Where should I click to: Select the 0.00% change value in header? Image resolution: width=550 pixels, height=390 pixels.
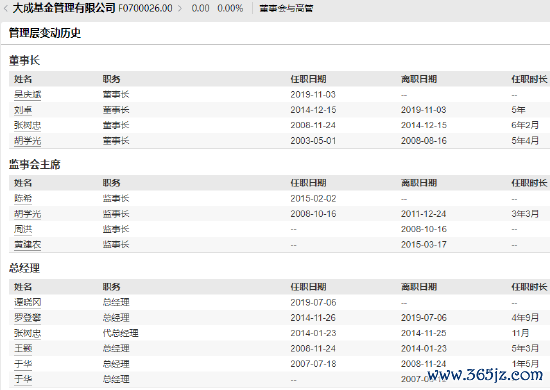230,8
